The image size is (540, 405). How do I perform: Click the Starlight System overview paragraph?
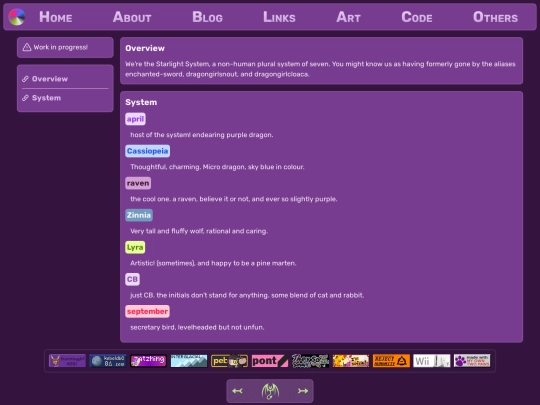coord(320,69)
